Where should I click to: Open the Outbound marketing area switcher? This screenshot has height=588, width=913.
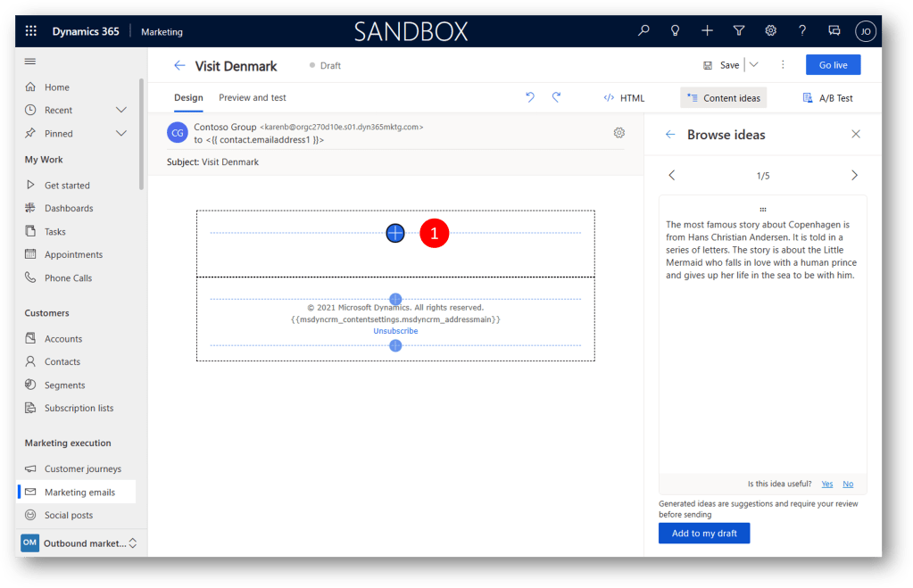[133, 543]
